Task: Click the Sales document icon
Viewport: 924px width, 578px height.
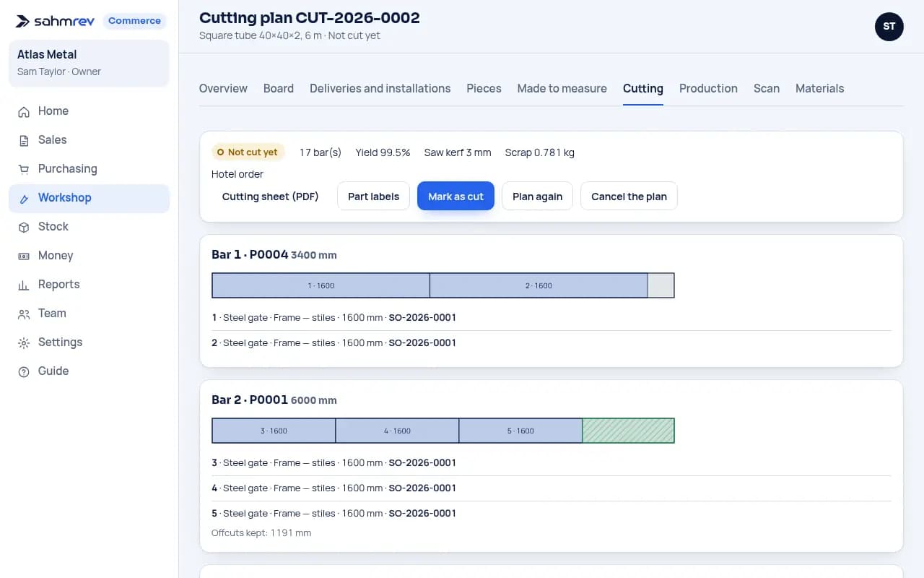Action: pos(24,140)
